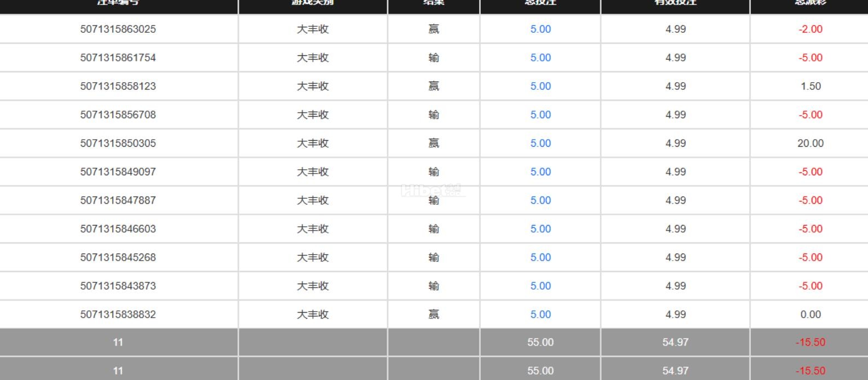Click the 20.00 payout value
The width and height of the screenshot is (868, 380).
point(810,143)
